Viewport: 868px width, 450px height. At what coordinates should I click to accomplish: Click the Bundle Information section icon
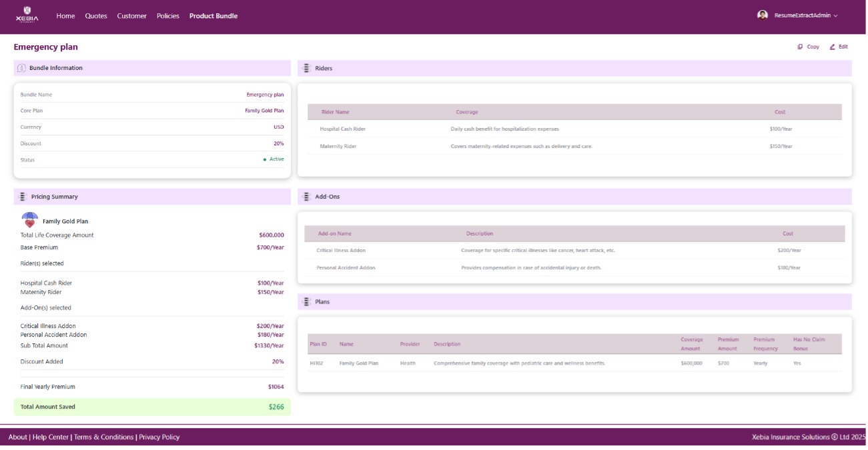click(21, 68)
